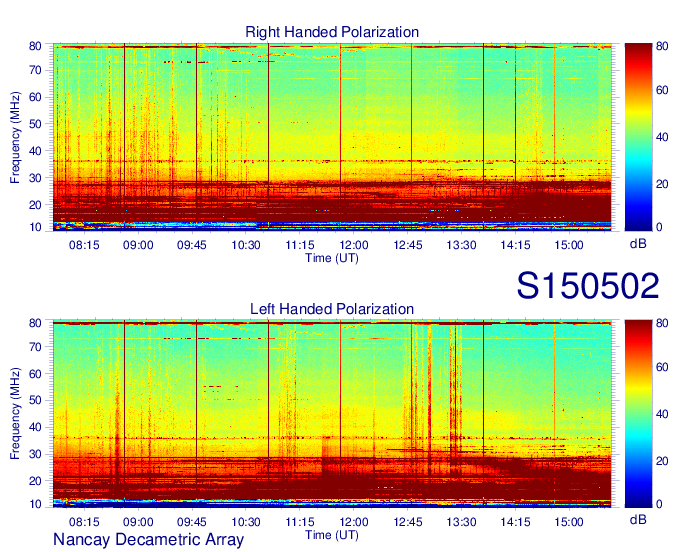Click 10:30 time tick of Left Handed plot
This screenshot has width=680, height=552.
246,522
